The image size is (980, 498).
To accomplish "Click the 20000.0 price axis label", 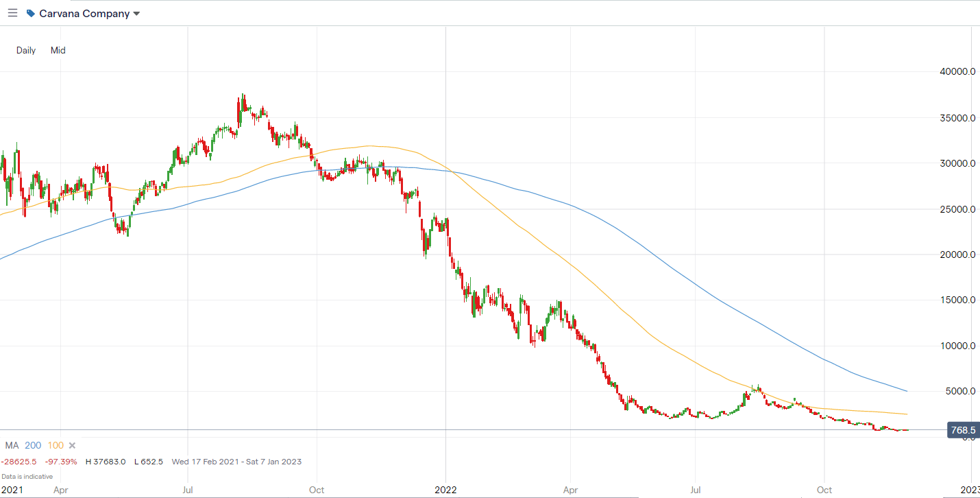I will pos(958,254).
